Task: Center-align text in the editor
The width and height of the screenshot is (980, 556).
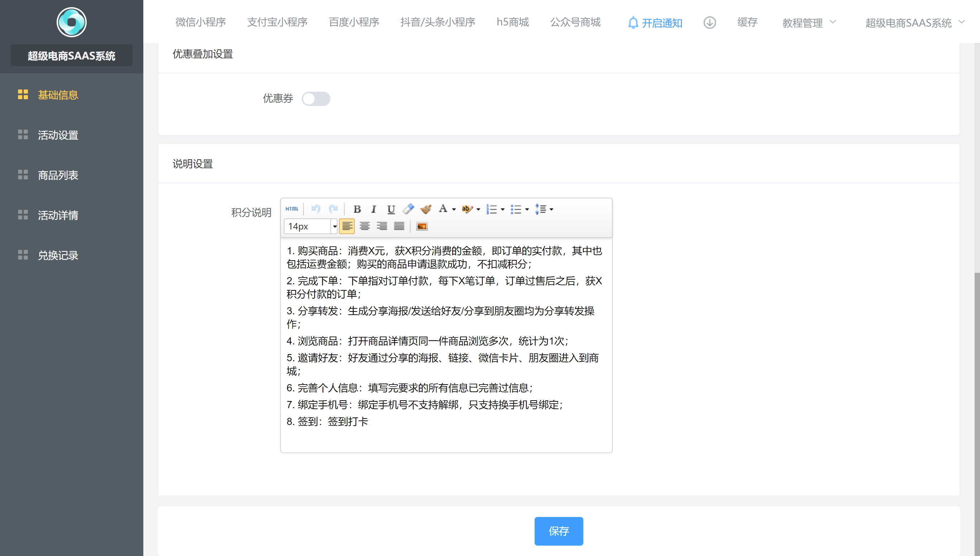Action: 364,227
